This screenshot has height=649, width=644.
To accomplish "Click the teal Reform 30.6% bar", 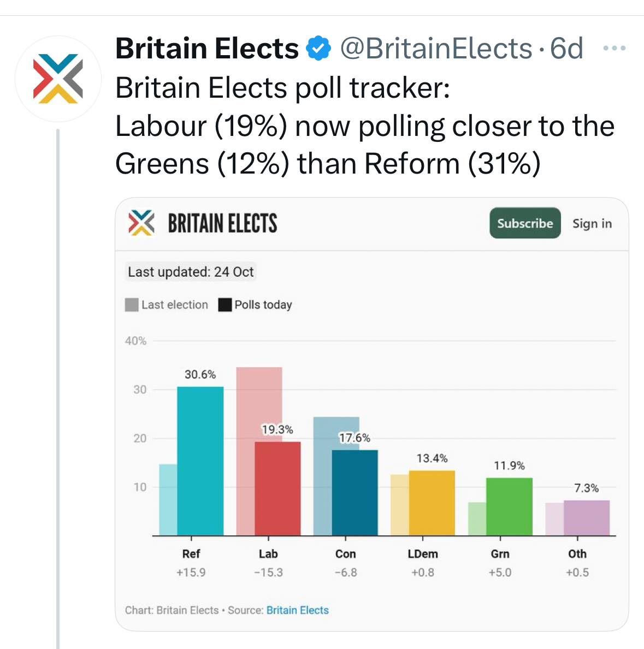I will (x=200, y=461).
